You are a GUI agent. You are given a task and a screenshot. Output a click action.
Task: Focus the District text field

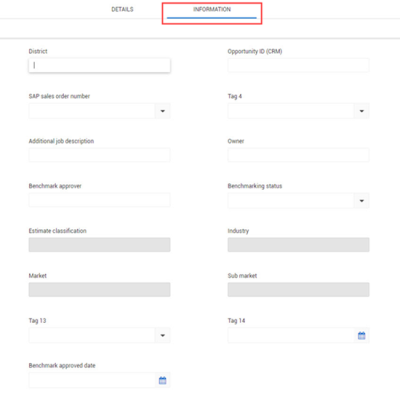tap(99, 65)
